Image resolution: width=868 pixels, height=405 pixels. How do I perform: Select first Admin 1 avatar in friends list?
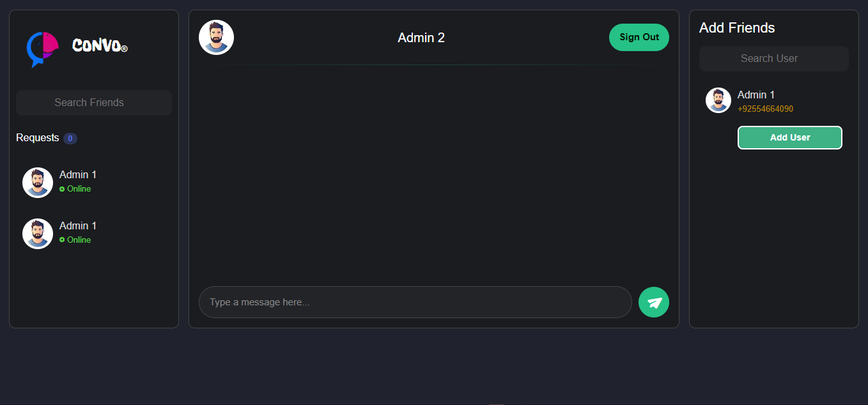[38, 183]
